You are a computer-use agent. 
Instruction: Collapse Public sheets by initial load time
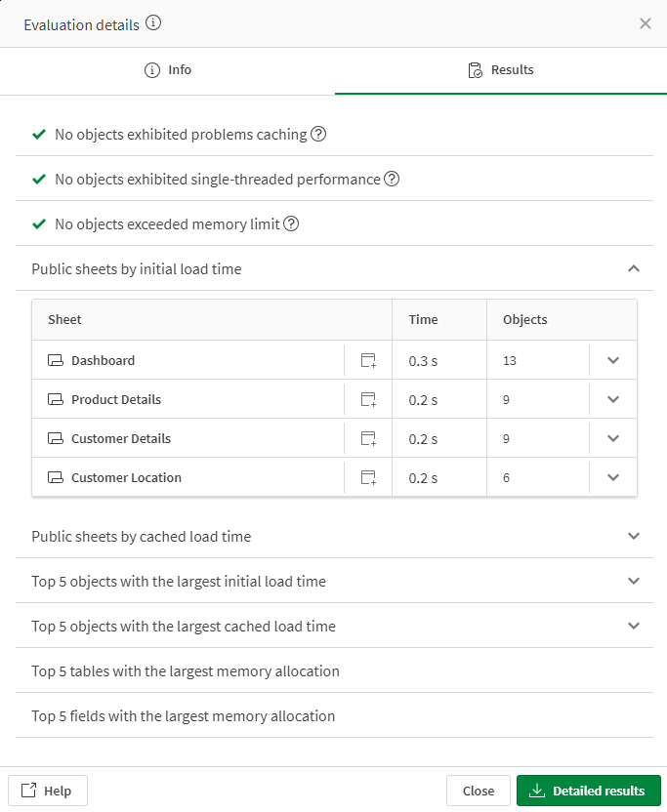coord(634,268)
